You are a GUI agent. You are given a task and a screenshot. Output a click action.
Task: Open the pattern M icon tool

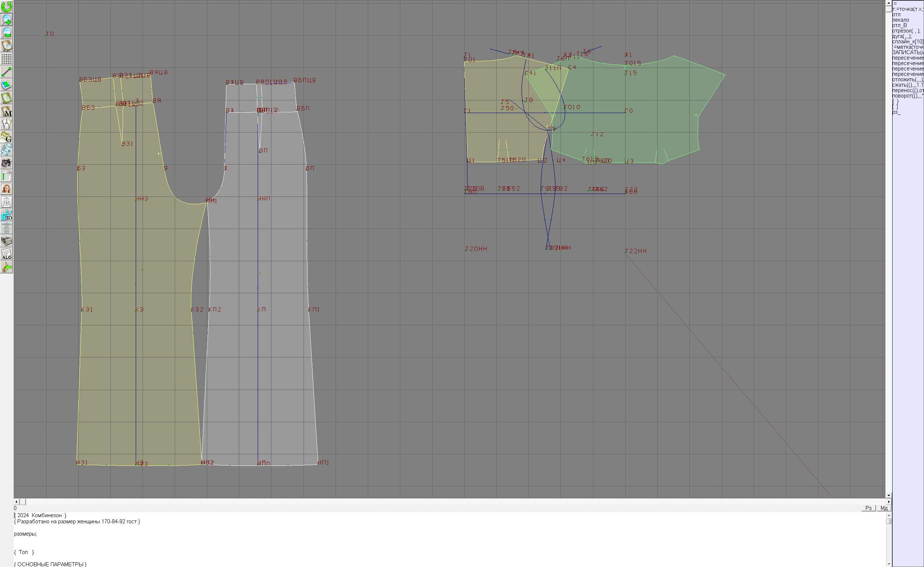coord(6,111)
